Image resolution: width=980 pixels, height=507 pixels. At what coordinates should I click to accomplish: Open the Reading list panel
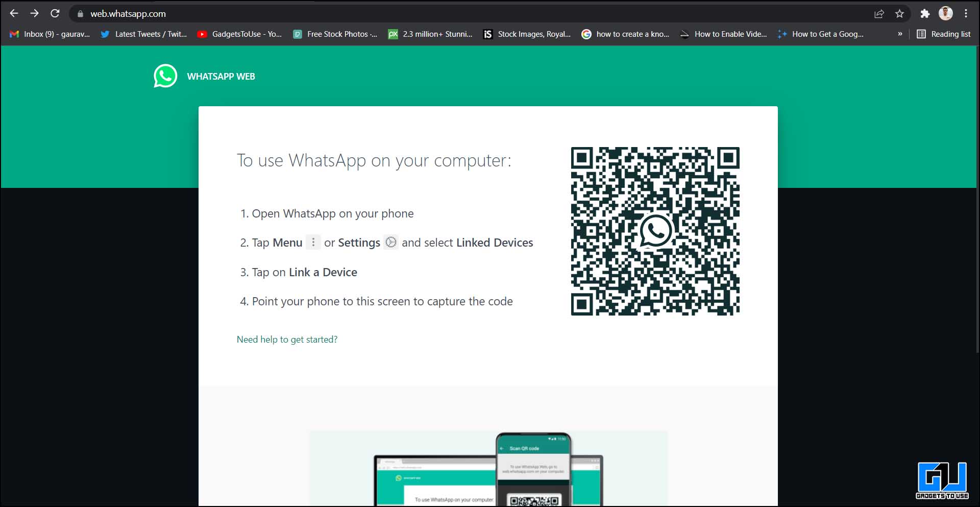click(x=944, y=34)
